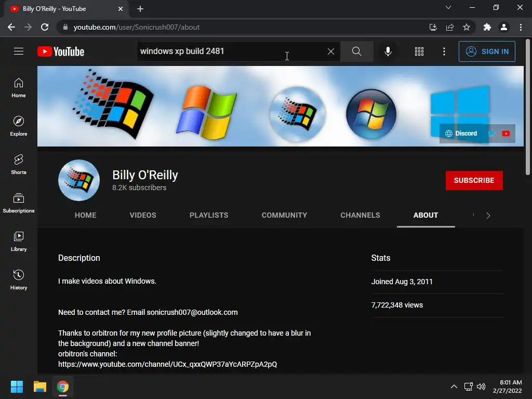Click the magnifier search button
Image resolution: width=532 pixels, height=399 pixels.
[x=356, y=51]
